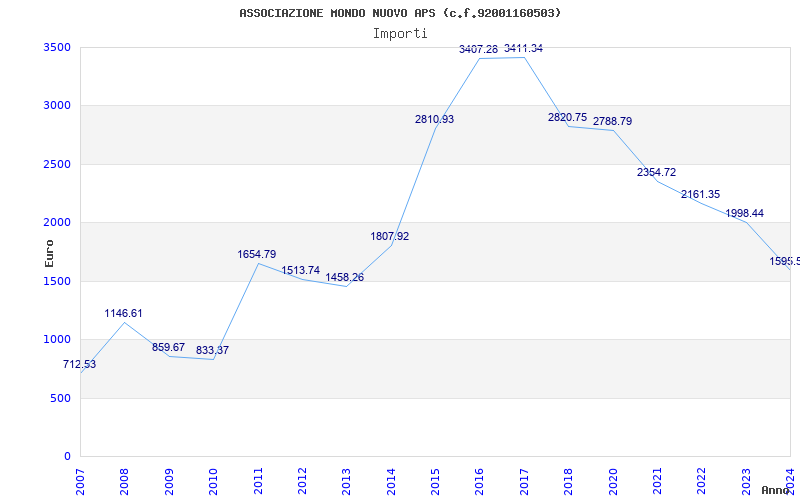Select the 833.37 data label
This screenshot has height=500, width=800.
coord(212,351)
